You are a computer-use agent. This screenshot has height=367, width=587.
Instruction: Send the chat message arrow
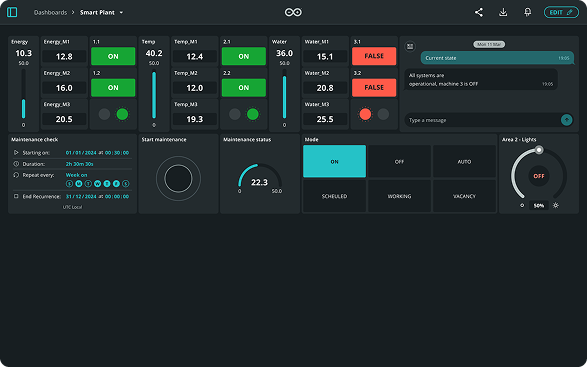point(566,120)
